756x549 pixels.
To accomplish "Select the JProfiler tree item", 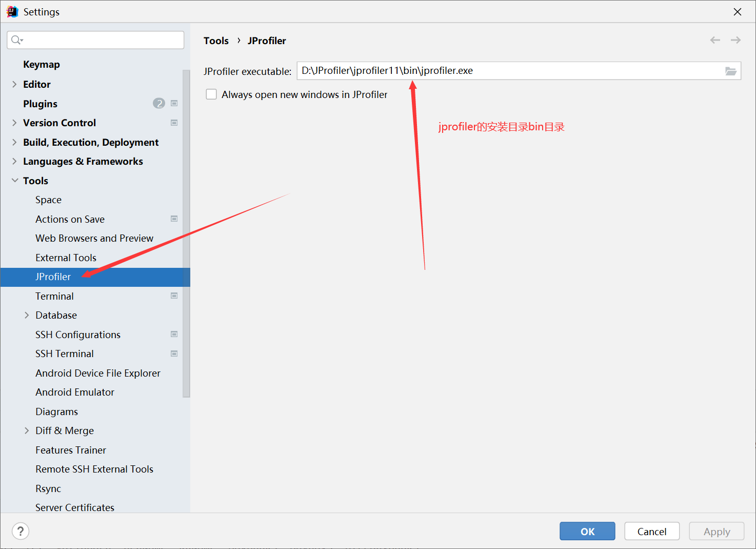I will tap(95, 277).
